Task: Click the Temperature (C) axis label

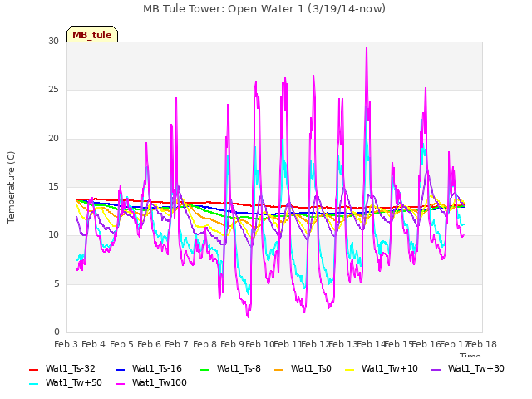Action: [11, 187]
